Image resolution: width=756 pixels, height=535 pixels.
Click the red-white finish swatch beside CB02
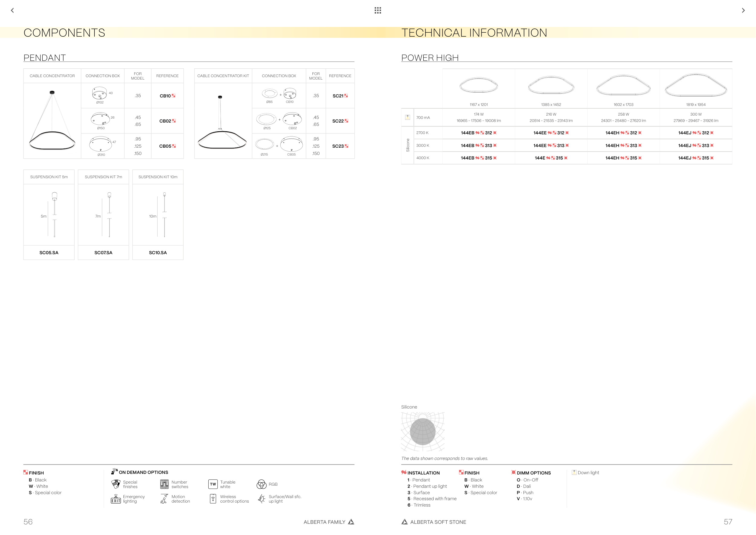[x=174, y=121]
